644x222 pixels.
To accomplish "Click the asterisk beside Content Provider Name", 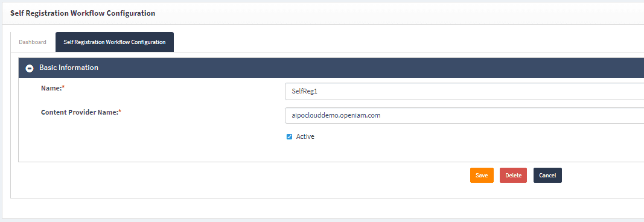I will (x=120, y=112).
